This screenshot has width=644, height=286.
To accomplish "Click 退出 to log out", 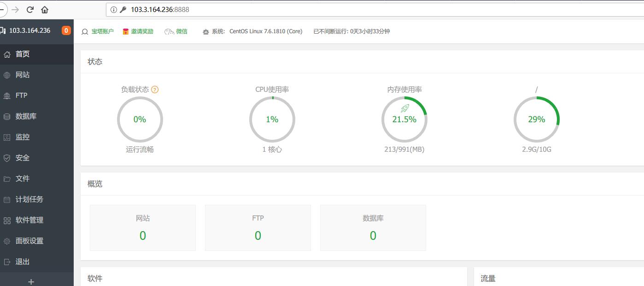I will 23,262.
